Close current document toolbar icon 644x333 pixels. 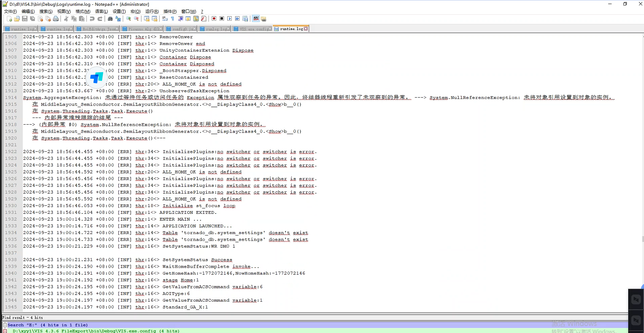tap(40, 19)
